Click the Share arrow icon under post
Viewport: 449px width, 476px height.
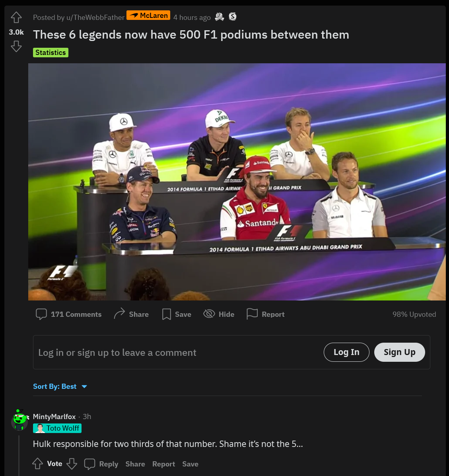[119, 314]
